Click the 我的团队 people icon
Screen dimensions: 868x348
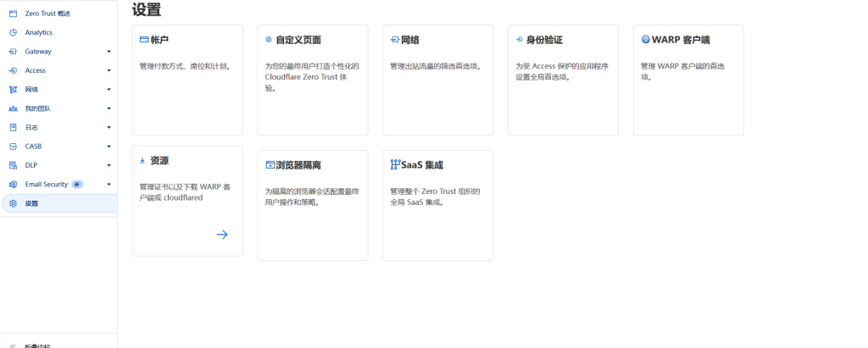pos(14,108)
